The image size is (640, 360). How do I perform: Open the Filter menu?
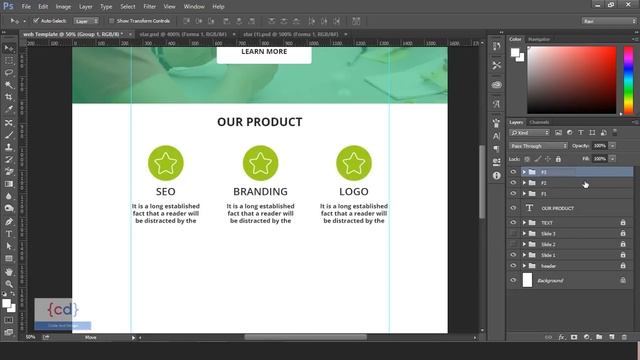(150, 7)
